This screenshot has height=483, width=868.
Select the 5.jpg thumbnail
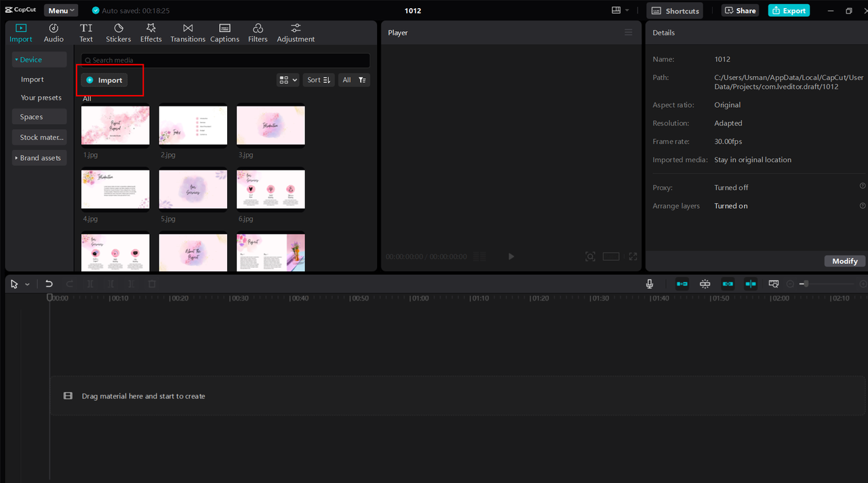pos(193,190)
